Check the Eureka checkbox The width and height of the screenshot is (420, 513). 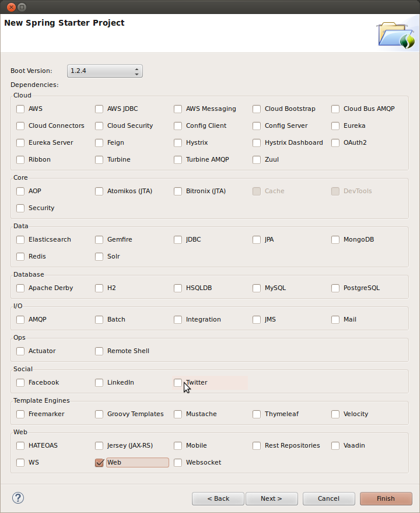[335, 126]
